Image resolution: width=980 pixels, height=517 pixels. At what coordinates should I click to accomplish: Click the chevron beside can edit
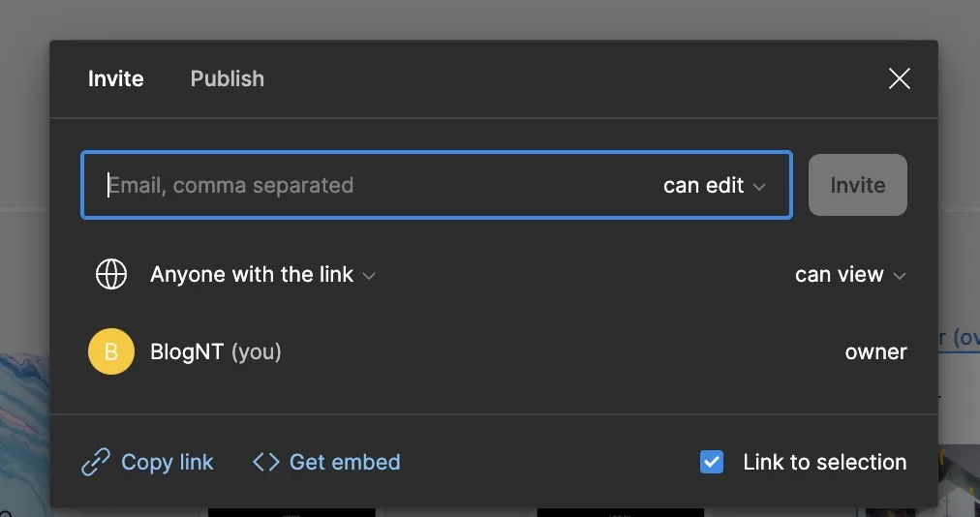pyautogui.click(x=759, y=186)
